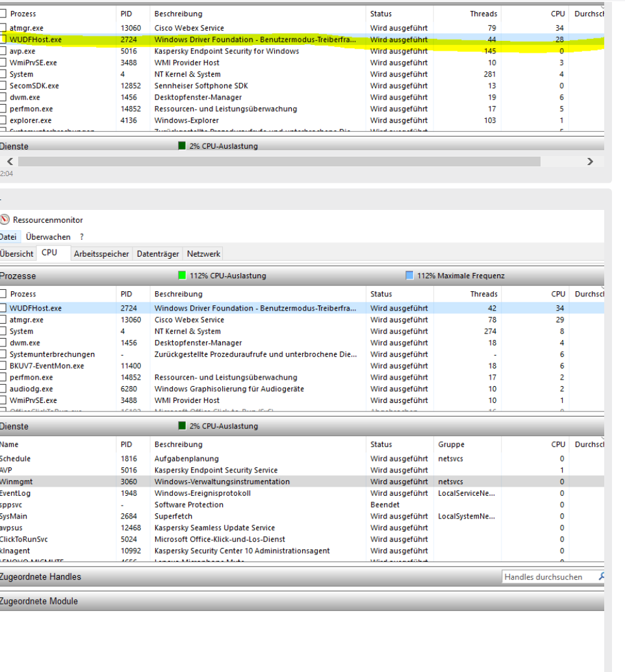This screenshot has height=672, width=625.
Task: Click the green 112% CPU-Auslastung indicator square
Action: point(182,275)
